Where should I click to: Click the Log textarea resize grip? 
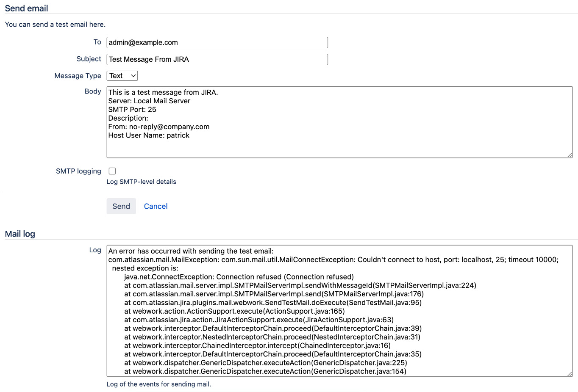pos(570,373)
